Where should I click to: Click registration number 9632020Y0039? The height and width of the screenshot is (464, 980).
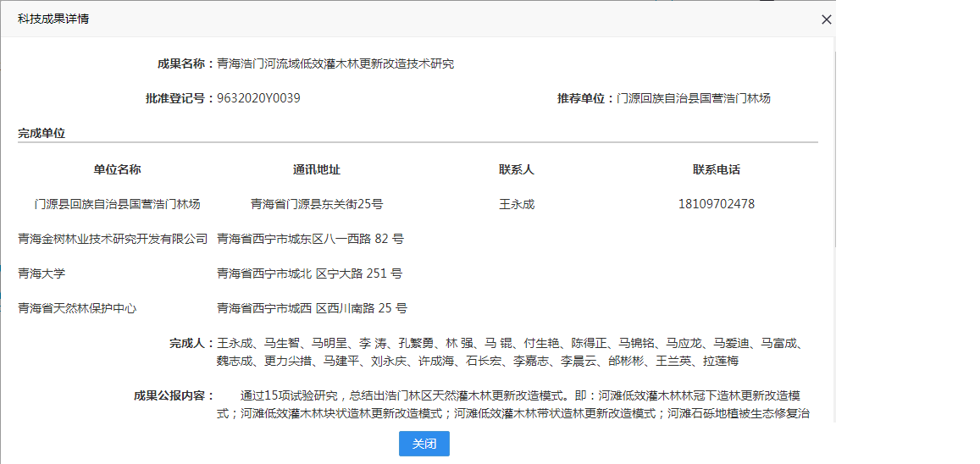coord(258,98)
